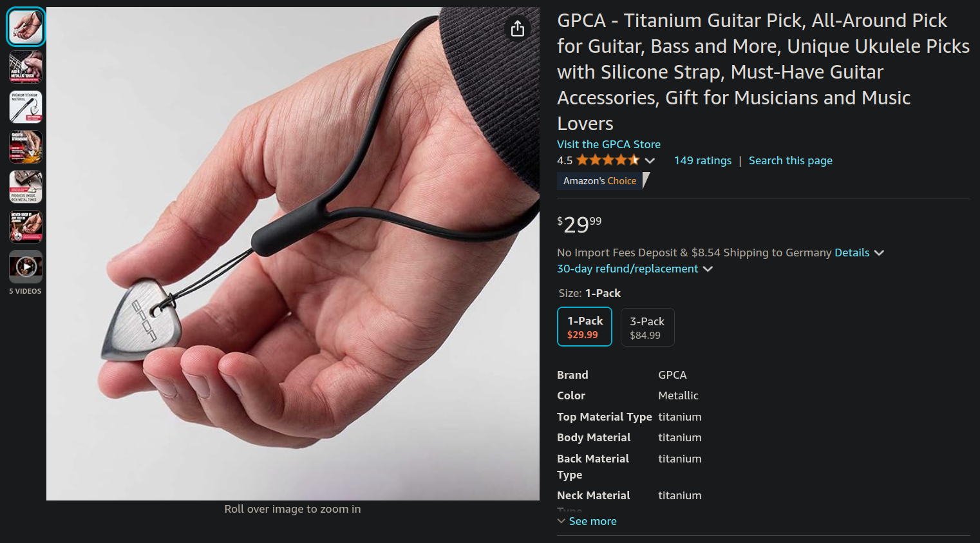Viewport: 980px width, 543px height.
Task: Select the 3-Pack size option for $84.99
Action: (x=647, y=327)
